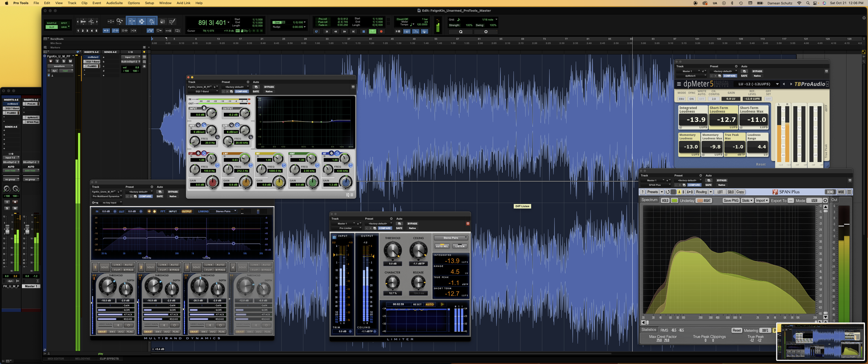Toggle SOLO on Multiband Dynamics band 1
Viewport: 868px width, 364px height.
pyautogui.click(x=105, y=267)
